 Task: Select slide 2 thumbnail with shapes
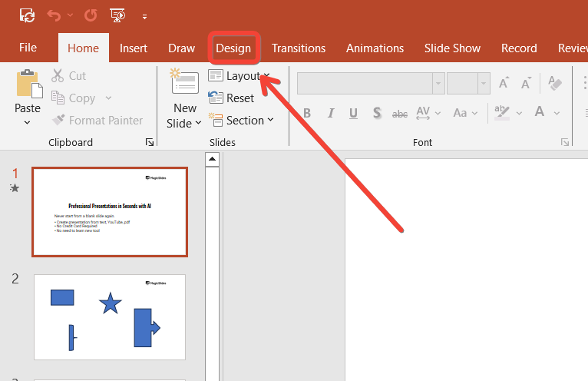110,316
